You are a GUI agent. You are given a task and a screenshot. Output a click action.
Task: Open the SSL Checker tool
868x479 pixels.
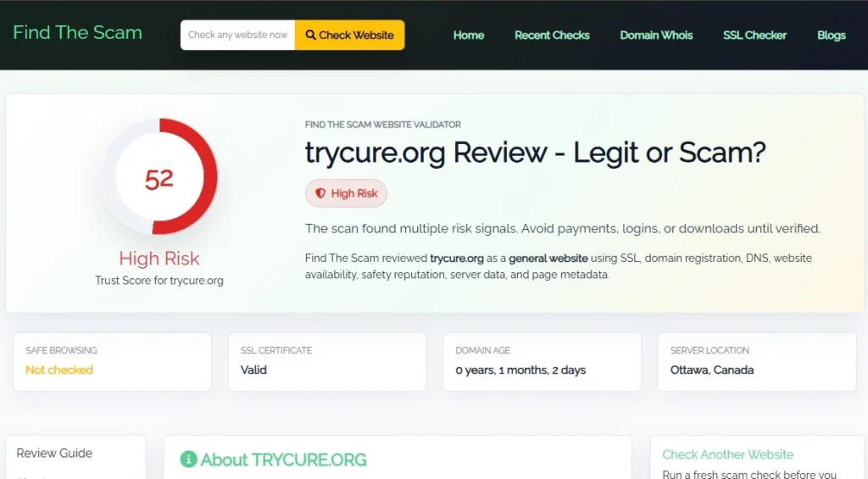click(x=754, y=35)
